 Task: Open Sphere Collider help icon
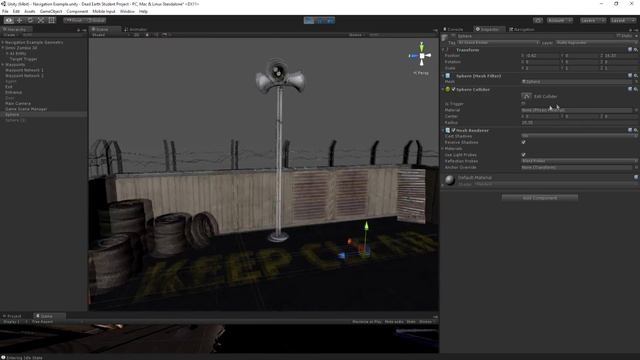pos(630,89)
